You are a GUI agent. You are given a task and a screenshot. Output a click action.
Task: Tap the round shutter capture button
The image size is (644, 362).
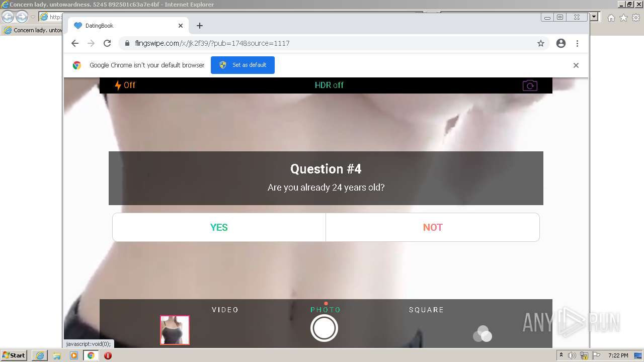(324, 328)
